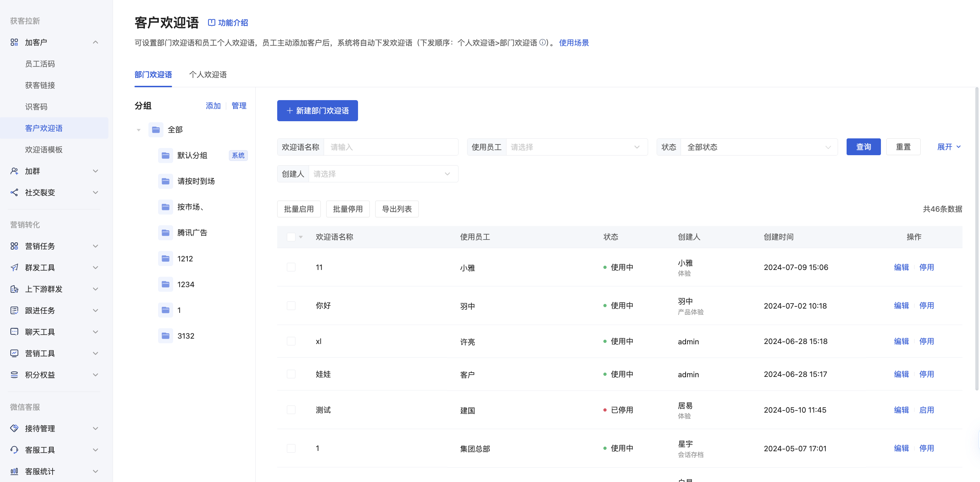Collapse the 全部 group tree arrow

pyautogui.click(x=138, y=130)
